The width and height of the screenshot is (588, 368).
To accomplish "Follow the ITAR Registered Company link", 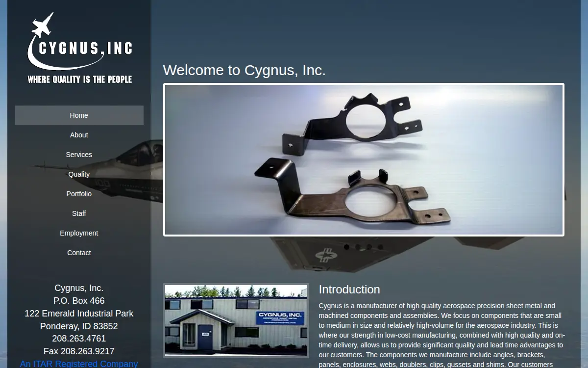I will [79, 364].
